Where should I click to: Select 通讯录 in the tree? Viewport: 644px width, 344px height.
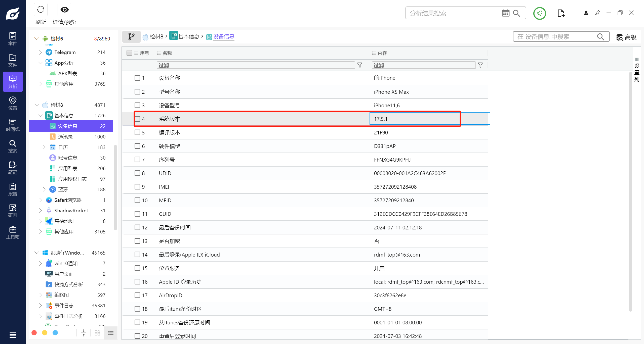[65, 137]
